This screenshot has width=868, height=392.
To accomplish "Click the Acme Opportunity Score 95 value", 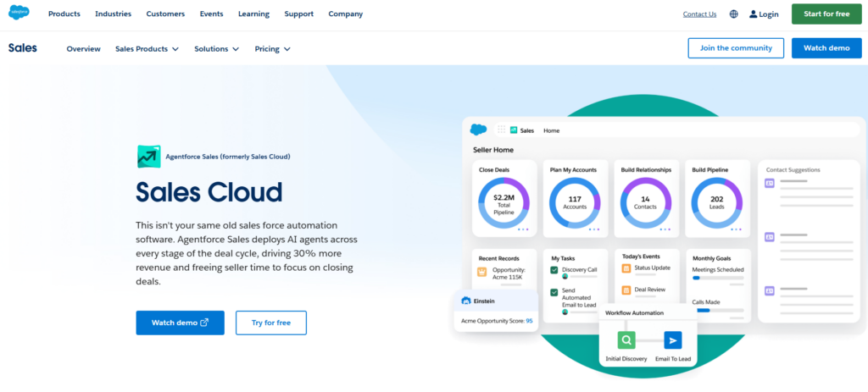I will pyautogui.click(x=529, y=321).
